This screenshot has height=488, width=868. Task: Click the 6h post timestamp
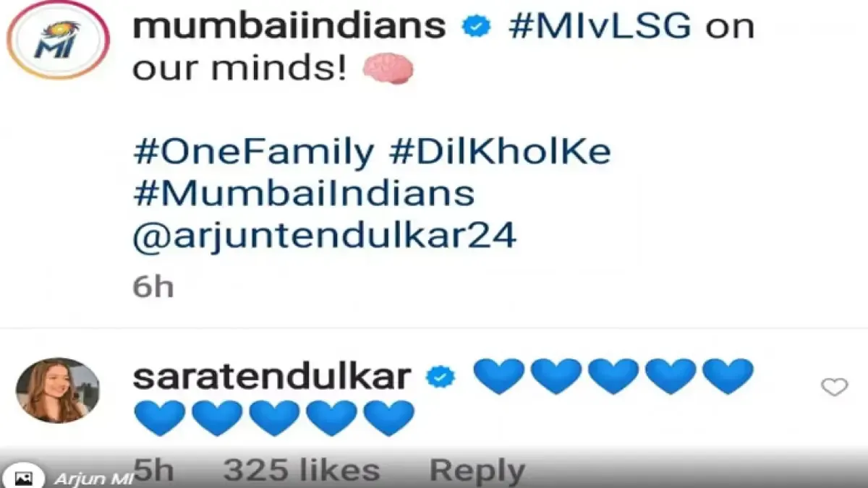(153, 286)
